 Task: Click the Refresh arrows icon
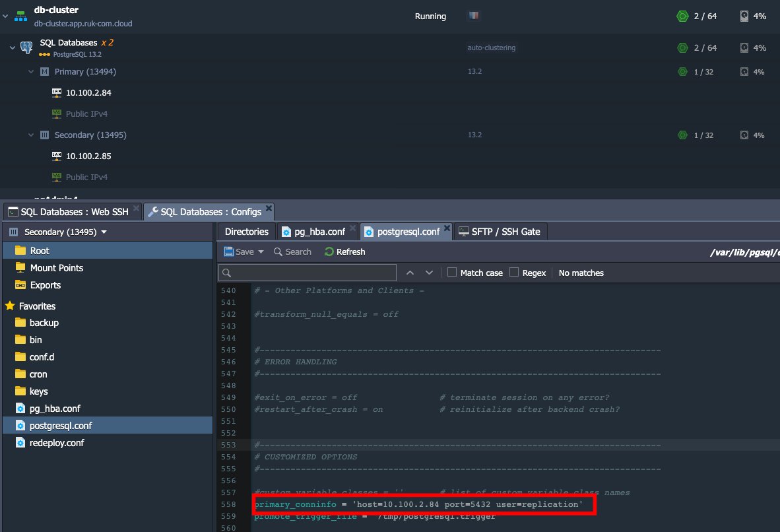[x=329, y=252]
